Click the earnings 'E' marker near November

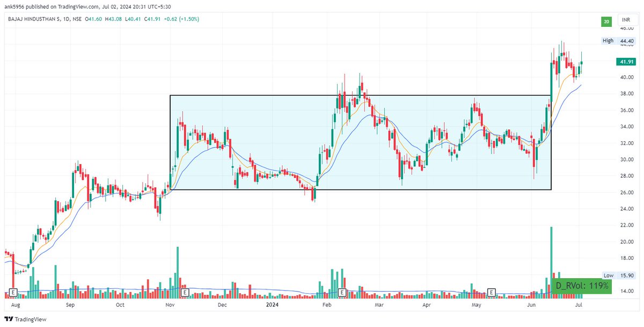184,293
